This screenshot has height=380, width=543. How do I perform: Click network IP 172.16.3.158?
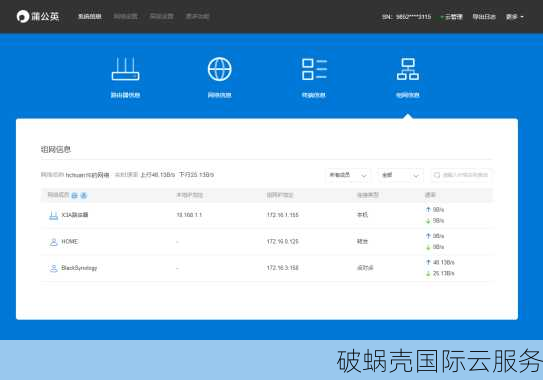tap(283, 268)
